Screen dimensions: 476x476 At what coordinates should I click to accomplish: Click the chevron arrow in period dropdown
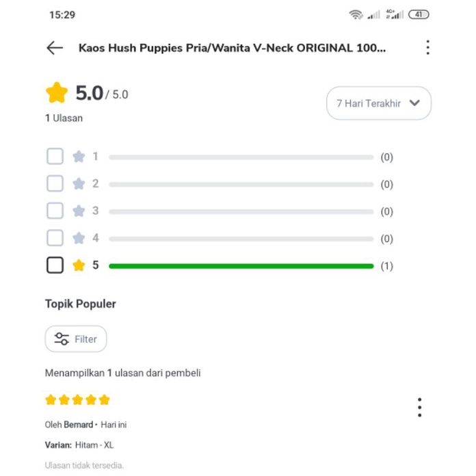coord(414,103)
